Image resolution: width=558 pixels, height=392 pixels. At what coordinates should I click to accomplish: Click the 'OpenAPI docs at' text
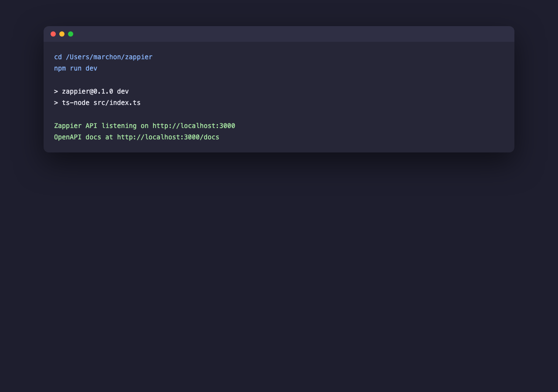[83, 137]
